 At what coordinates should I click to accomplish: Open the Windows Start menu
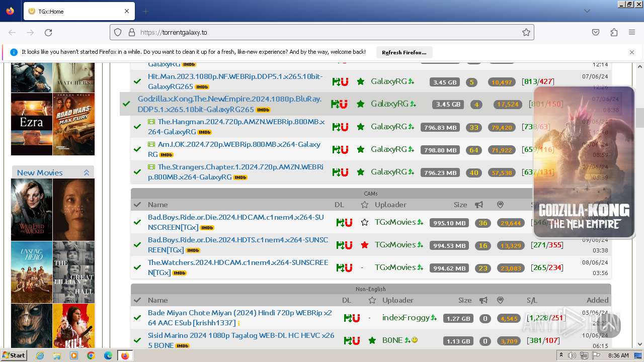pyautogui.click(x=14, y=355)
